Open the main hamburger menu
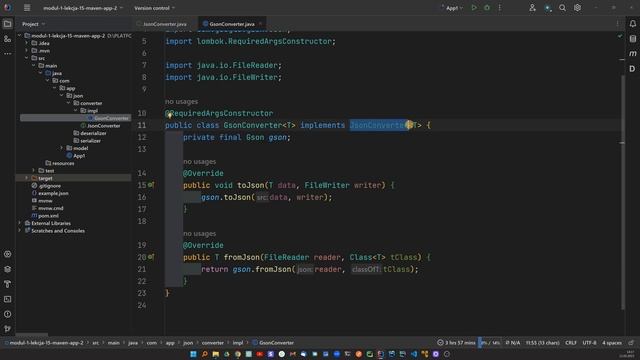This screenshot has height=360, width=640. click(27, 8)
